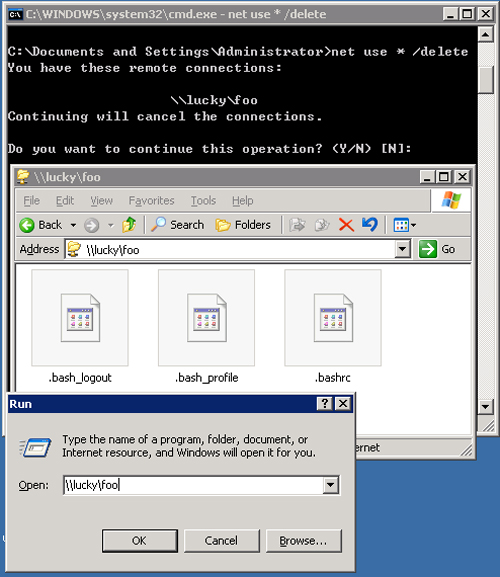The width and height of the screenshot is (500, 577).
Task: Click the cmd window scrollbar down arrow
Action: [485, 407]
